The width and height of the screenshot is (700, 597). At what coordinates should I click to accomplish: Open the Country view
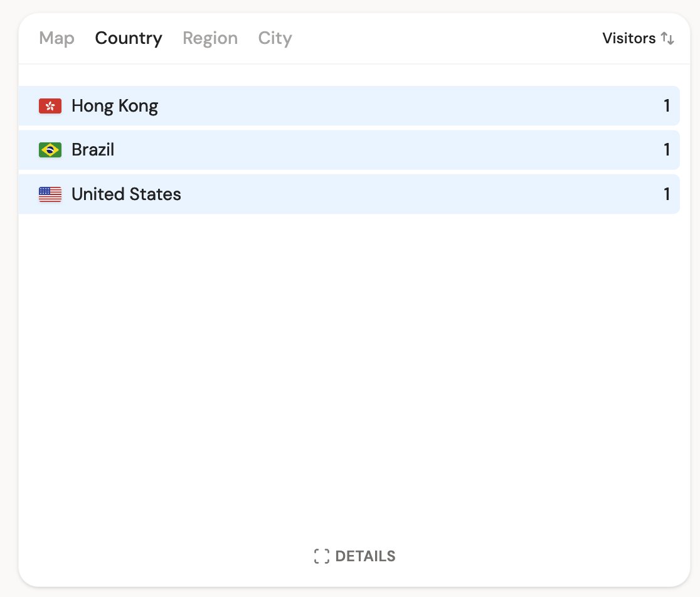(x=128, y=38)
